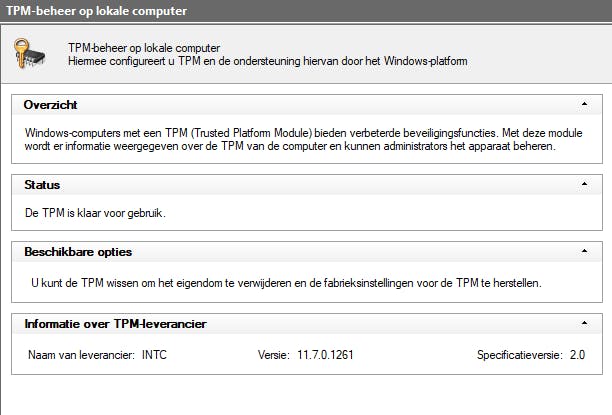Click the Versie 11.7.0.1261 value
The image size is (612, 415).
point(323,355)
